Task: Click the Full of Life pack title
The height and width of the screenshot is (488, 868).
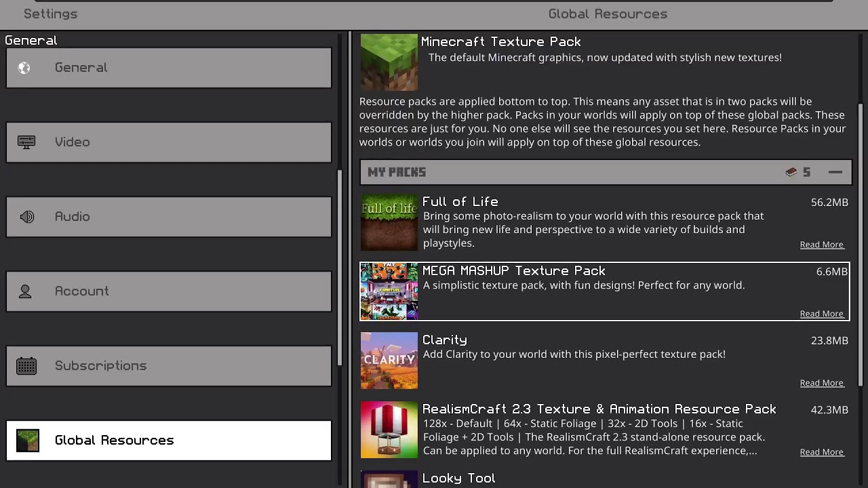Action: click(460, 202)
